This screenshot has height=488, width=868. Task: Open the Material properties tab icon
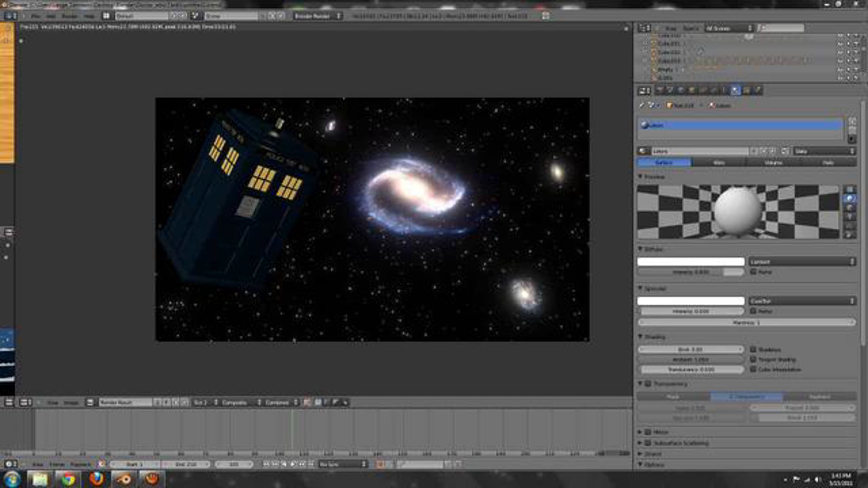(735, 91)
